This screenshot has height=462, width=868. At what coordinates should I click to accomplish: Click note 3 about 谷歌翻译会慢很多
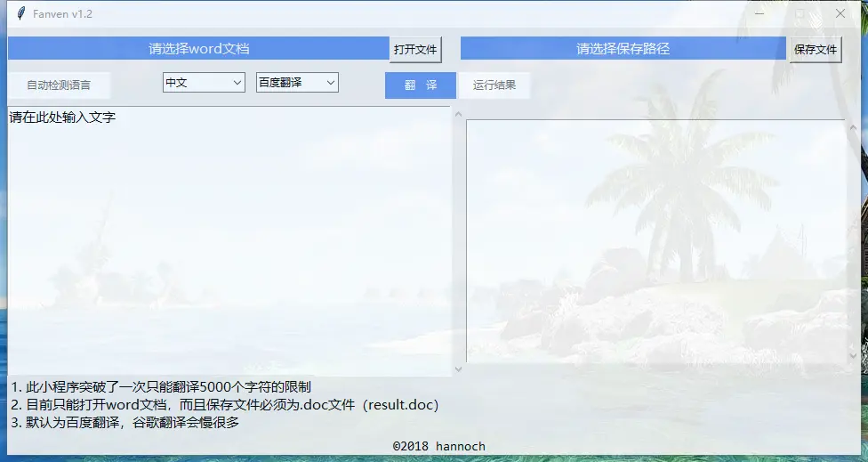125,422
